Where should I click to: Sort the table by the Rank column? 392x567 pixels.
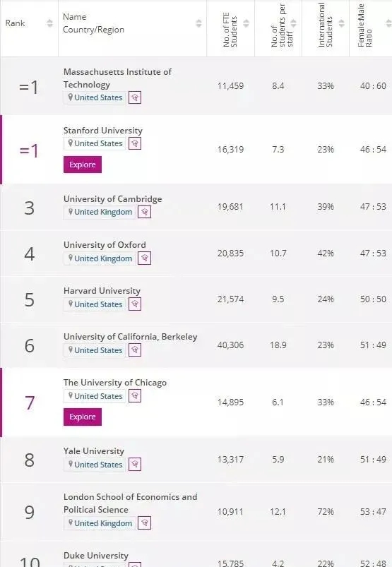[x=49, y=23]
